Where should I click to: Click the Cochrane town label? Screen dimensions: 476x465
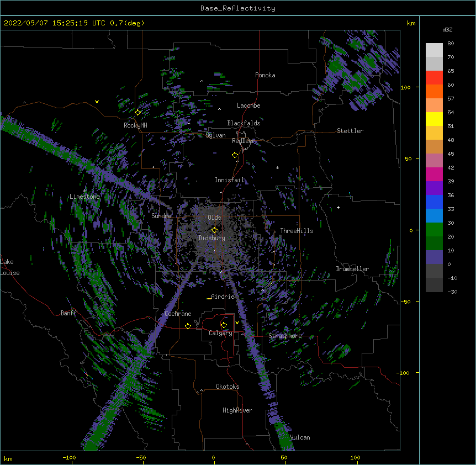[178, 314]
